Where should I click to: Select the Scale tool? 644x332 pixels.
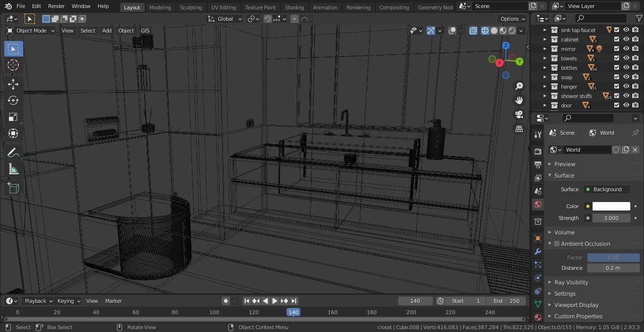[13, 117]
